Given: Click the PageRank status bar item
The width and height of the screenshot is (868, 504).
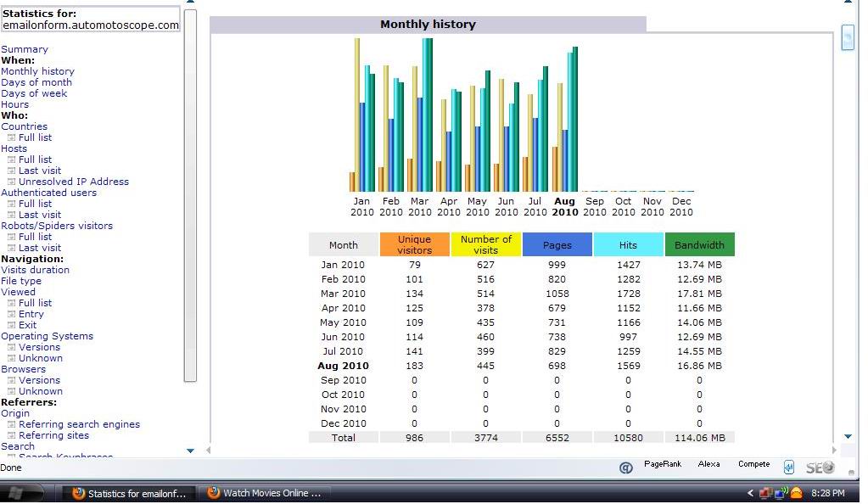Looking at the screenshot, I should (x=663, y=464).
